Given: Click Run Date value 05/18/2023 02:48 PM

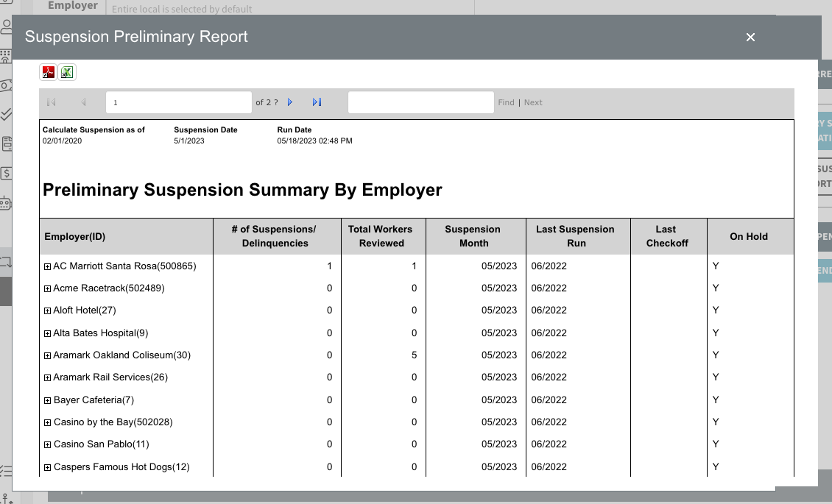Looking at the screenshot, I should pos(314,141).
